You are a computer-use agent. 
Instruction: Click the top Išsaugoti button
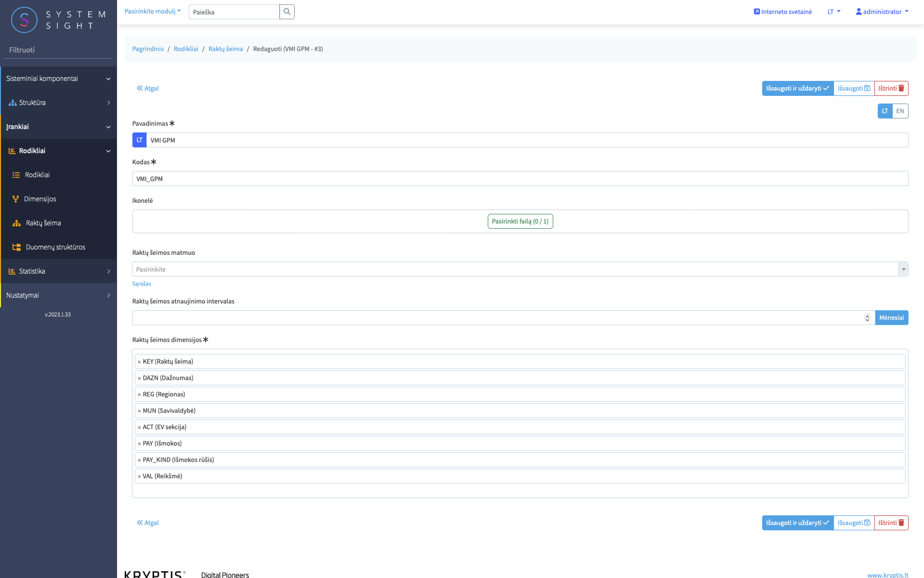[x=854, y=88]
